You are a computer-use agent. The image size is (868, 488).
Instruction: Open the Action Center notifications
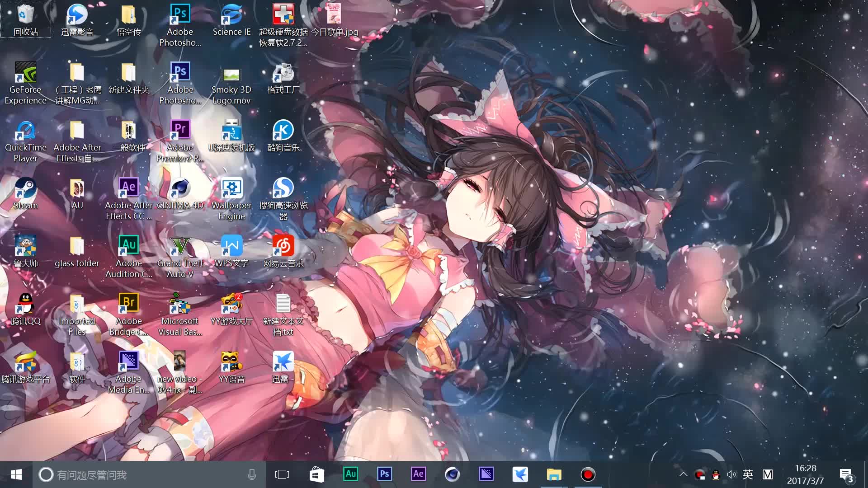click(x=846, y=475)
